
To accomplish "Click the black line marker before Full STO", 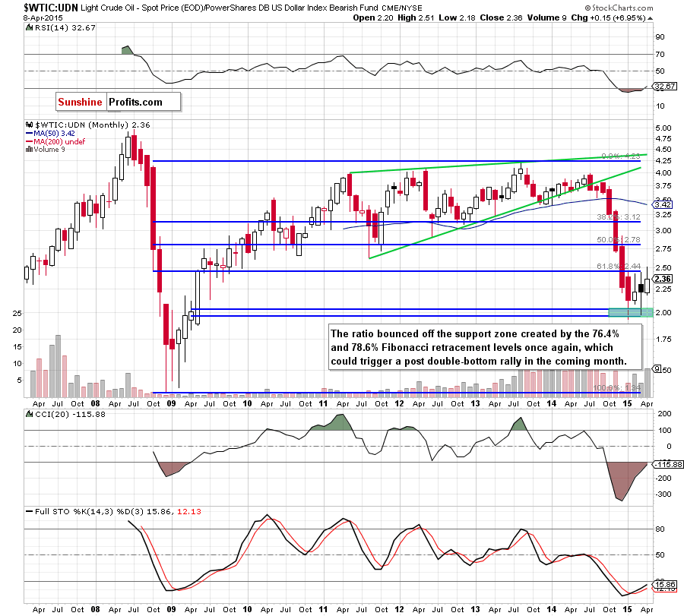I will (x=29, y=512).
